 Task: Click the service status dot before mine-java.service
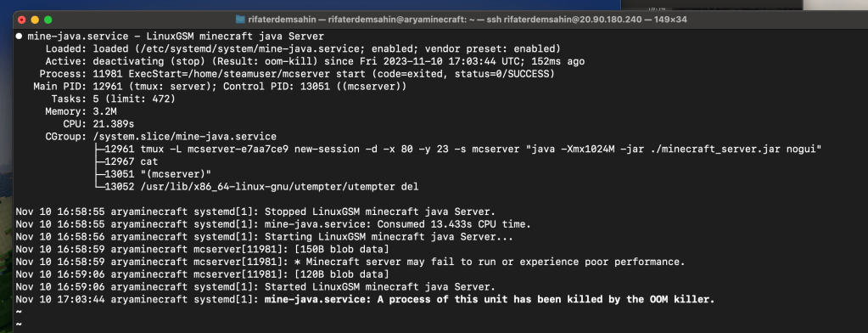click(x=20, y=36)
